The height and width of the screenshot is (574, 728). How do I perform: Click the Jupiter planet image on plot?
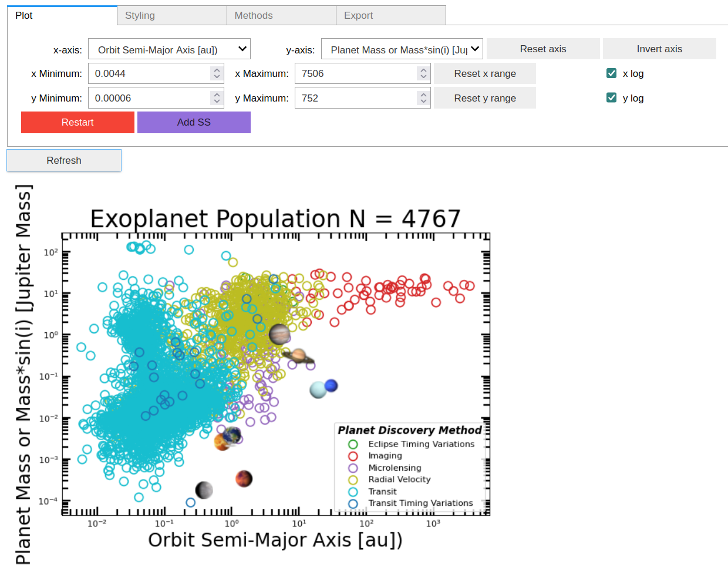[x=280, y=334]
